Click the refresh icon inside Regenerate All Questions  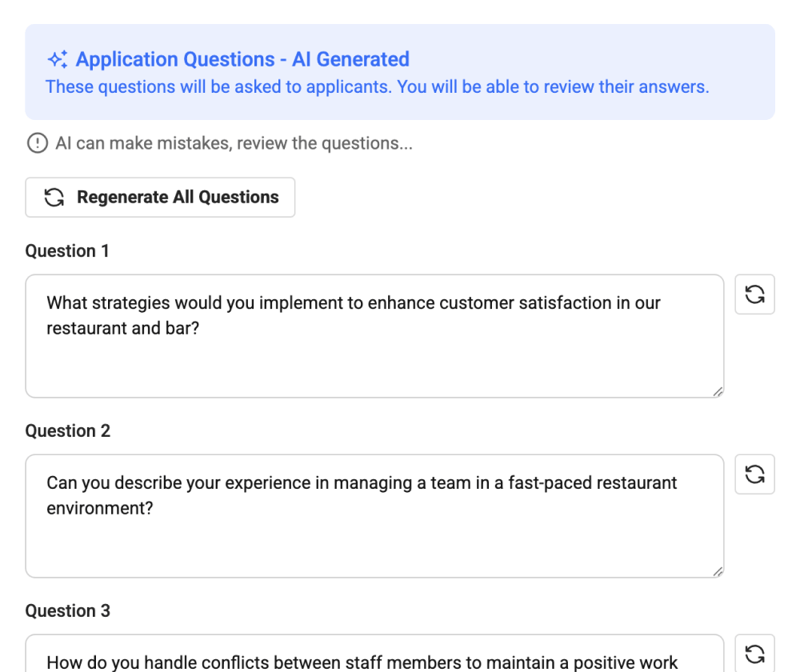coord(53,197)
